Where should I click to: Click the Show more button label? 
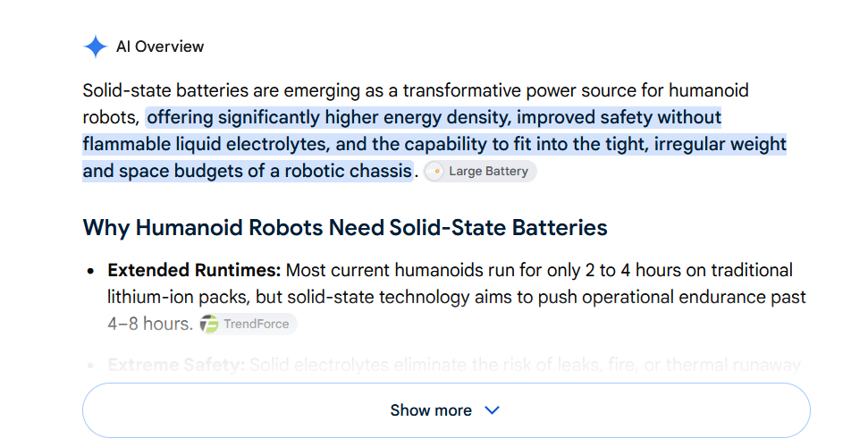point(431,410)
